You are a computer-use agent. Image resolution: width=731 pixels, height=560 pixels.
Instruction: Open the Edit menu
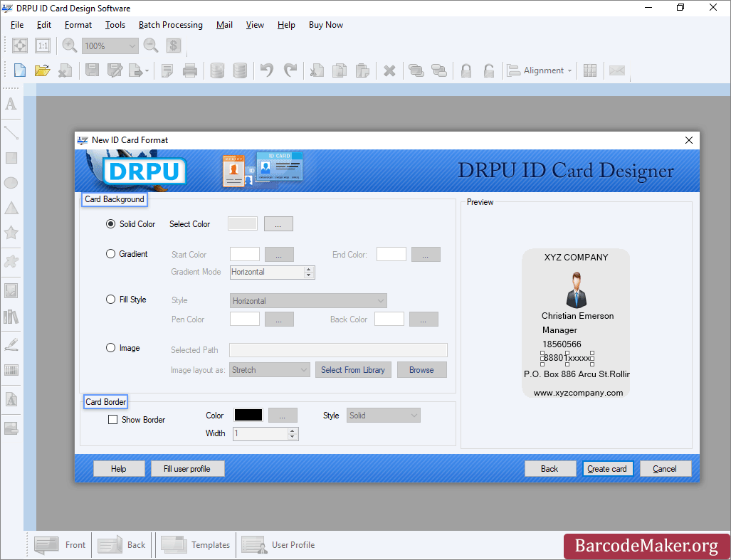[44, 25]
